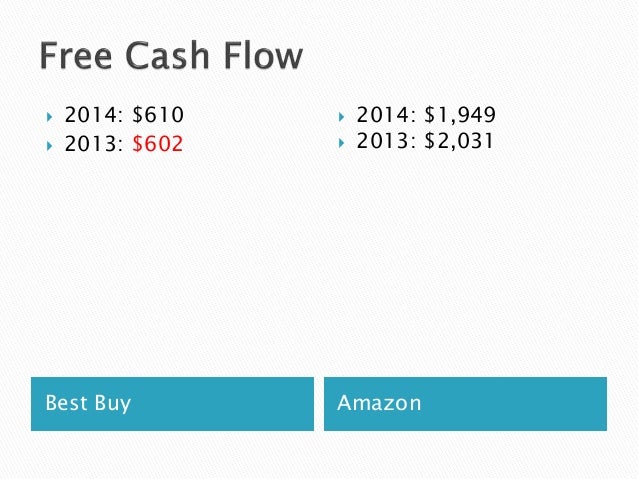Click bullet arrow beside Amazon 2013

(341, 143)
